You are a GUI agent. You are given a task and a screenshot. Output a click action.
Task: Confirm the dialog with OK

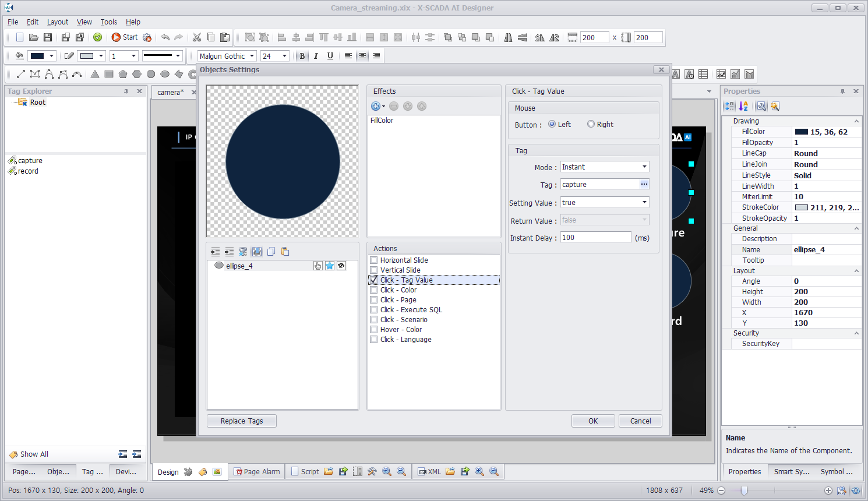tap(592, 421)
